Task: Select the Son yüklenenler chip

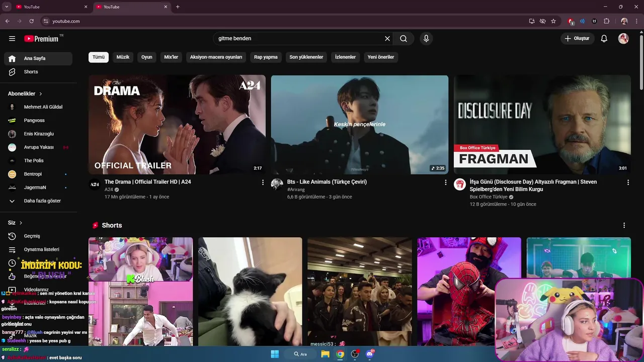Action: [306, 57]
